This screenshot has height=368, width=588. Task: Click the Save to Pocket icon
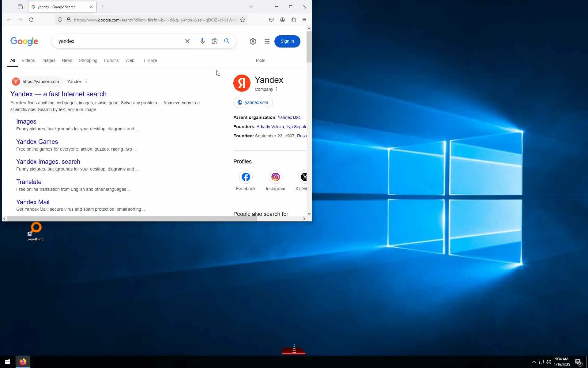tap(271, 20)
